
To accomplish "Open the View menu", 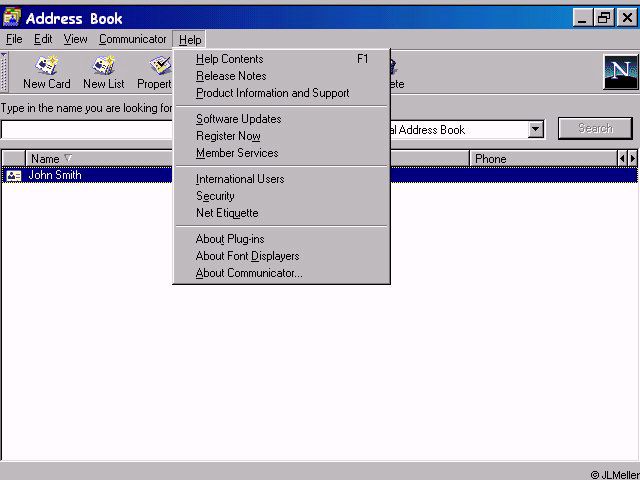I will click(75, 39).
